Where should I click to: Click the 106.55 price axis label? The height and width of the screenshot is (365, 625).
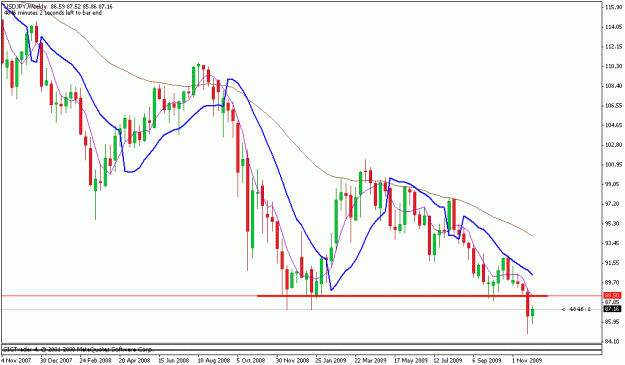(x=613, y=106)
